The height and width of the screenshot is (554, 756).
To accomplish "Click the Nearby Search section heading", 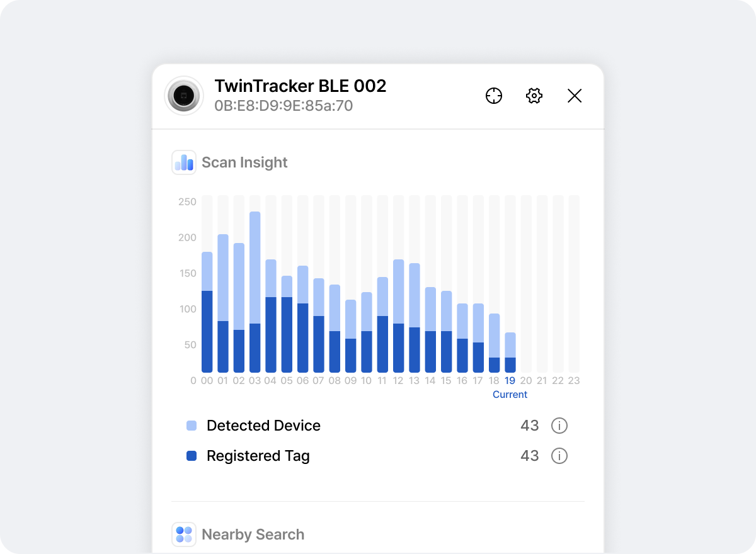I will pos(253,534).
